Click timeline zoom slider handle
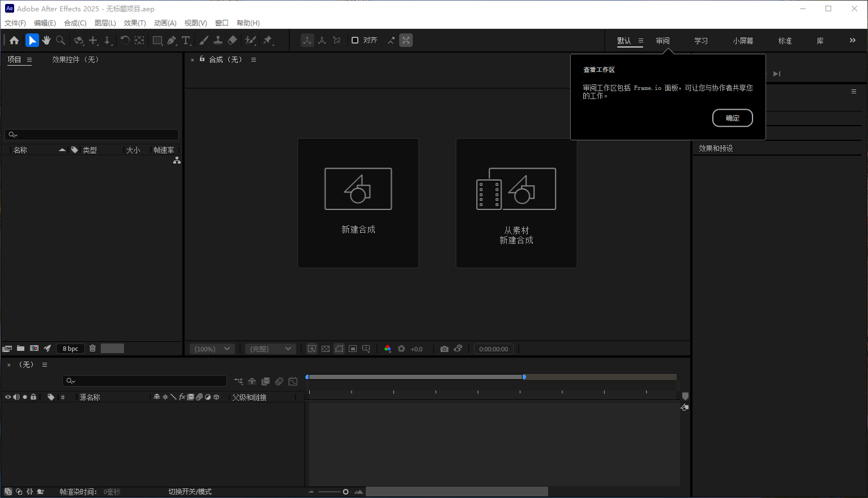The width and height of the screenshot is (868, 498). [345, 492]
